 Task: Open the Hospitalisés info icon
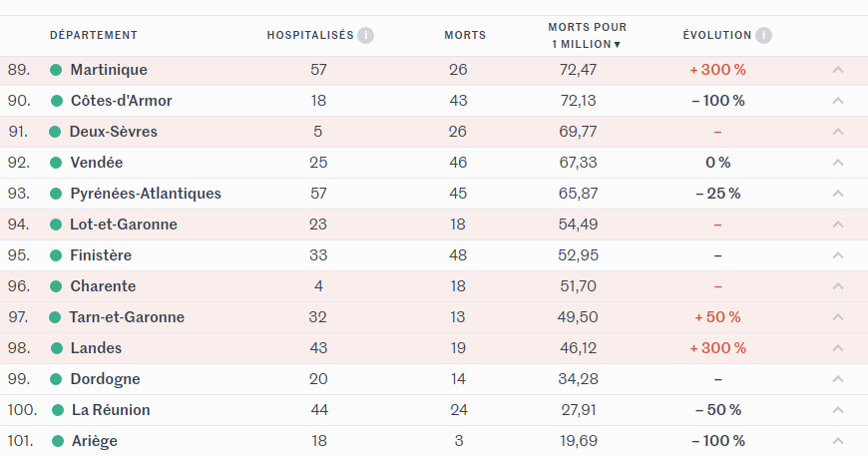coord(365,35)
